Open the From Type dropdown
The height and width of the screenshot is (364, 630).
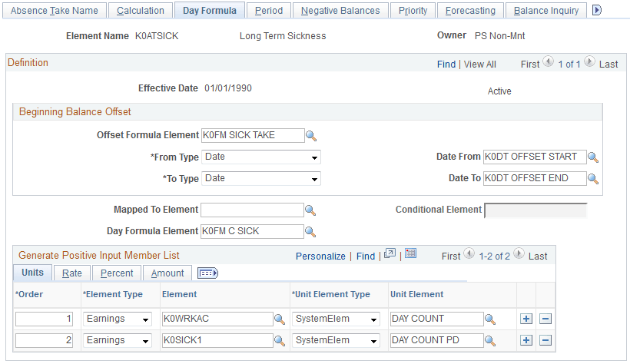261,157
